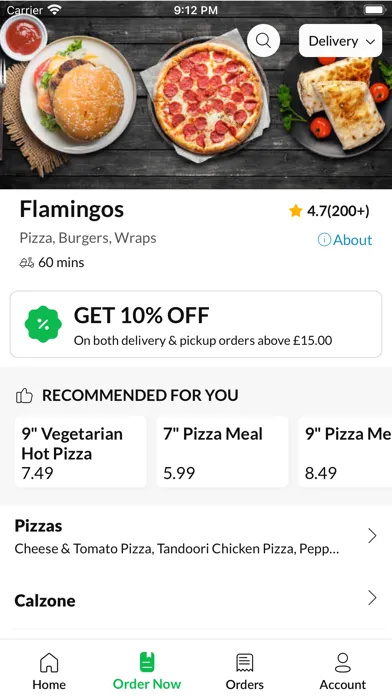Open the Delivery dropdown

click(341, 41)
